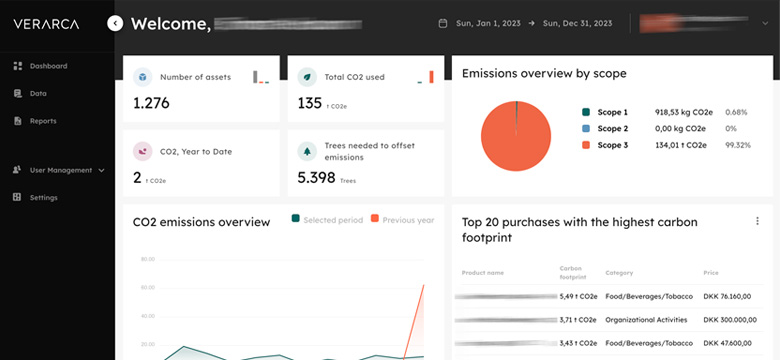The image size is (780, 360).
Task: Click the Reports document icon
Action: (x=18, y=121)
